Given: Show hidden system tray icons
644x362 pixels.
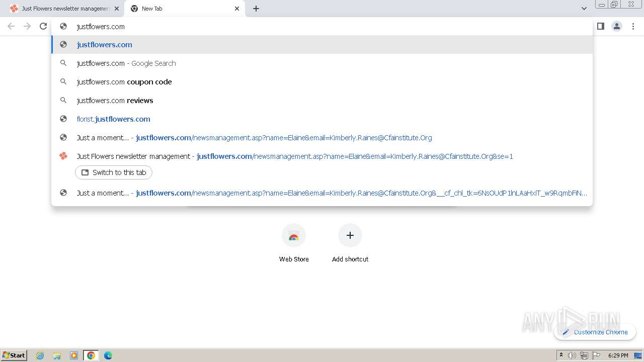Looking at the screenshot, I should pyautogui.click(x=561, y=355).
